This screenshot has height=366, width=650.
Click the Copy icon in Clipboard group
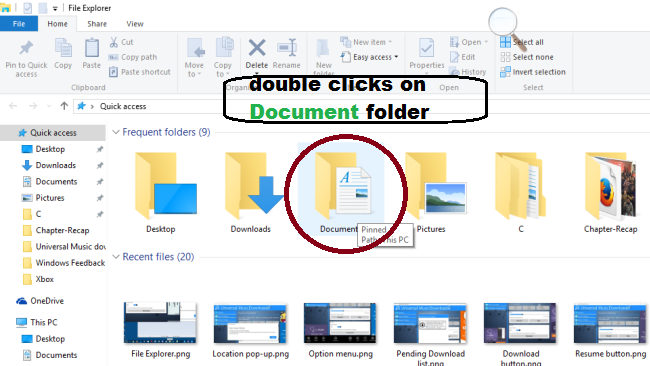click(x=63, y=48)
